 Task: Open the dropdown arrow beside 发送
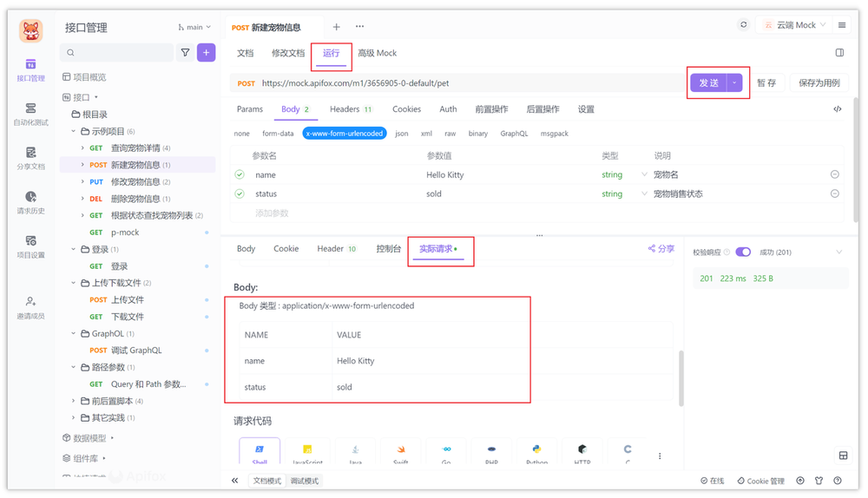[735, 83]
